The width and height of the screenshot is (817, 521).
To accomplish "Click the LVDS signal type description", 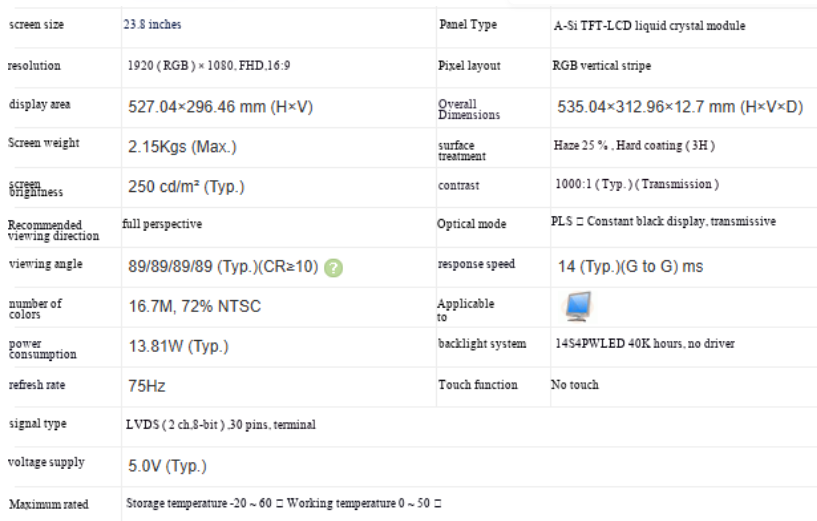I will click(220, 425).
